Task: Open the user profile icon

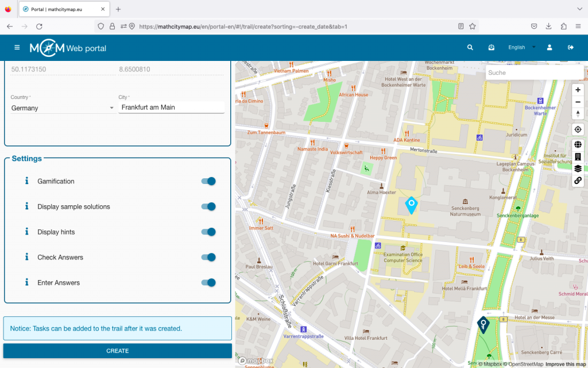Action: tap(550, 48)
